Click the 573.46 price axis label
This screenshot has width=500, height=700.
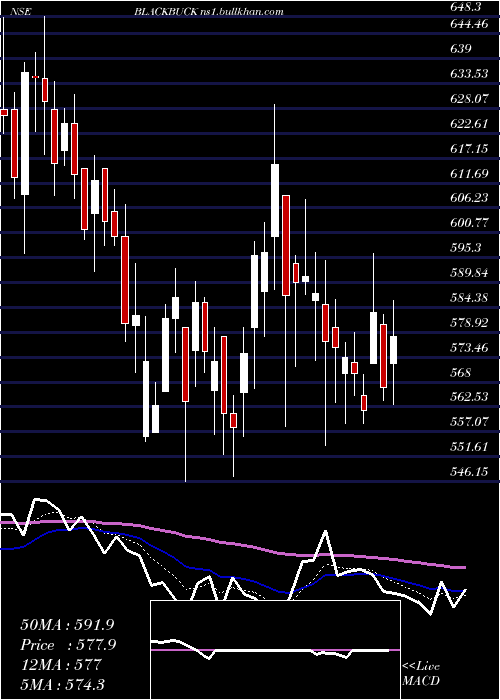469,347
